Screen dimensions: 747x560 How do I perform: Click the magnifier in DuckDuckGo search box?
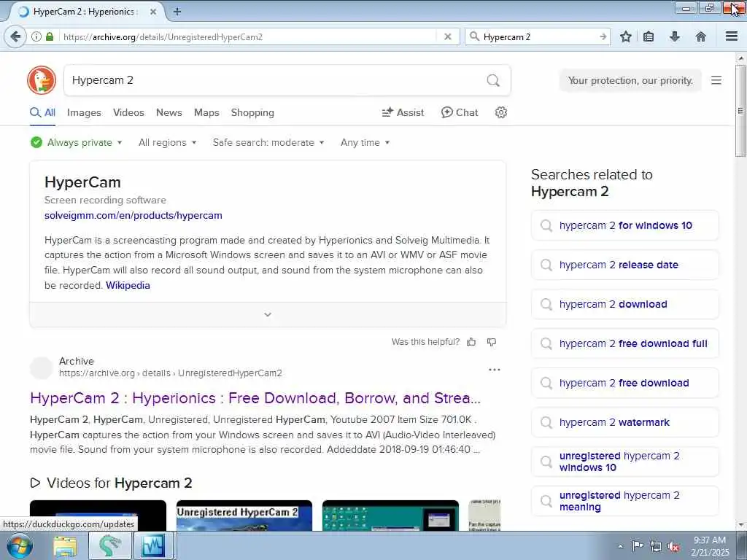pos(493,80)
